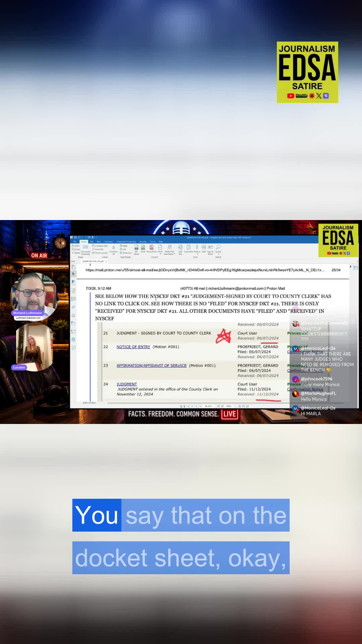Expand the Search dropdown arrow
362x644 pixels.
[x=218, y=254]
